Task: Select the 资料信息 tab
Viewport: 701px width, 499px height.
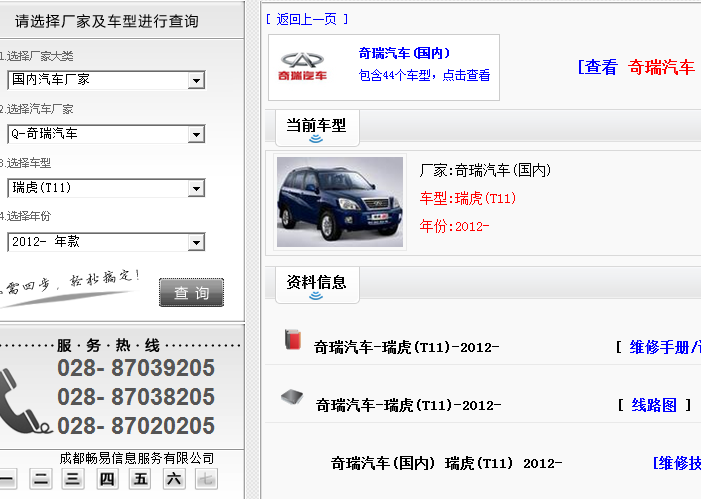Action: 317,285
